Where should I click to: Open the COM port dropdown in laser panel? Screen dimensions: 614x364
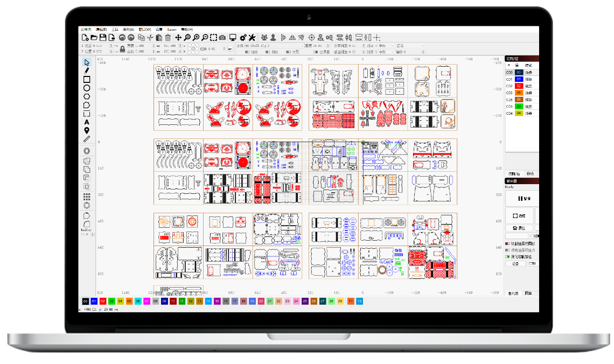(x=532, y=263)
